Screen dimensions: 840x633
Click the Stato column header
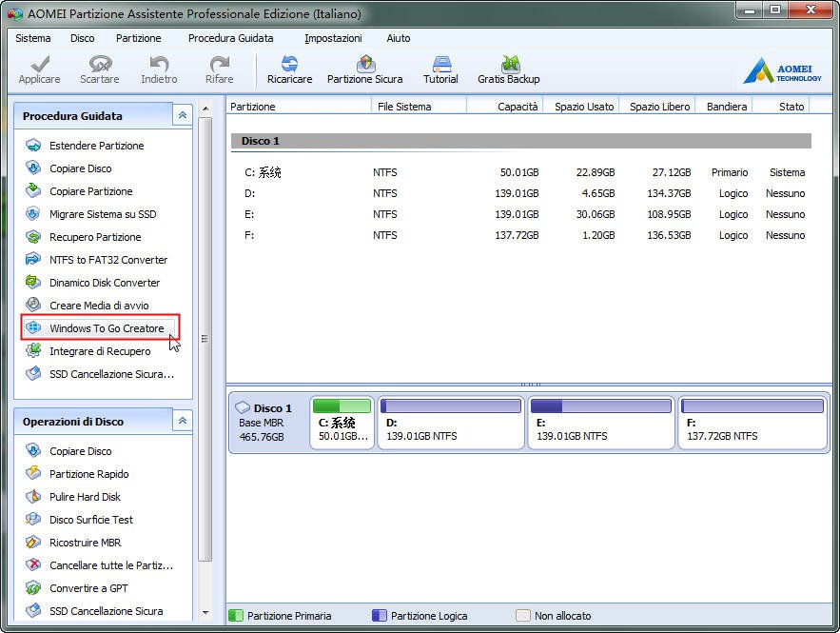click(x=782, y=106)
